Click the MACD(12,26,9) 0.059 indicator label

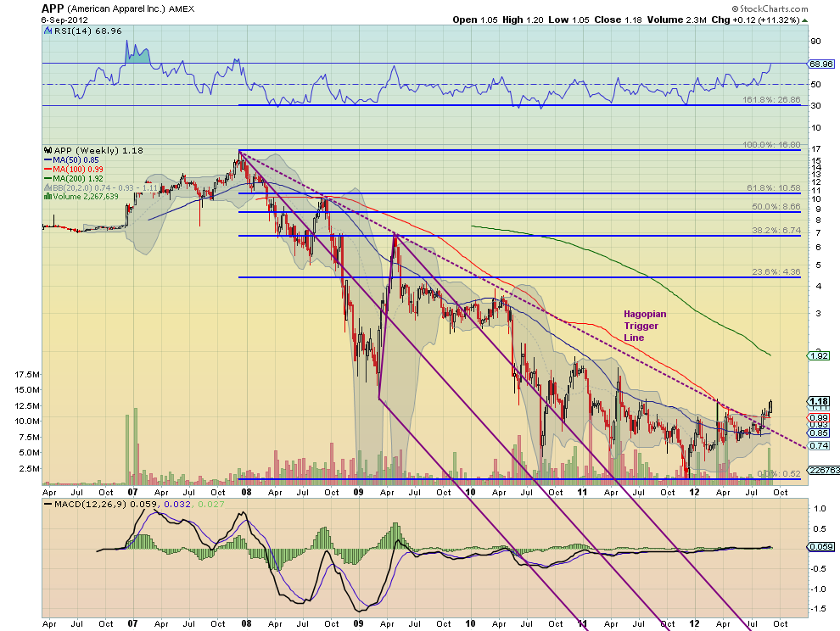tap(105, 504)
